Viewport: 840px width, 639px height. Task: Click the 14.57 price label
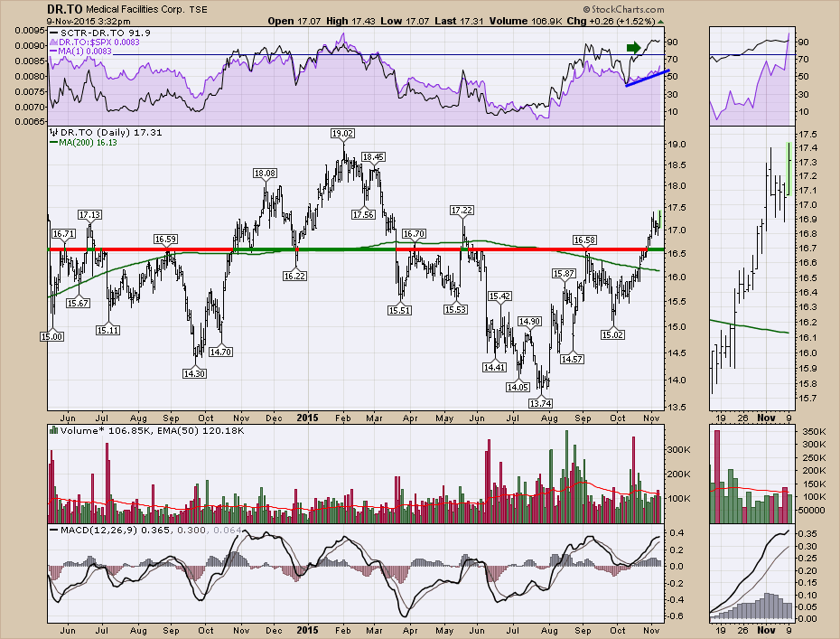coord(572,359)
